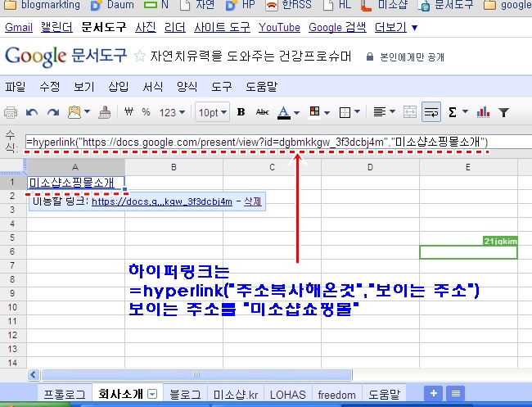Open the 보기 menu
This screenshot has height=407, width=532.
tap(83, 87)
